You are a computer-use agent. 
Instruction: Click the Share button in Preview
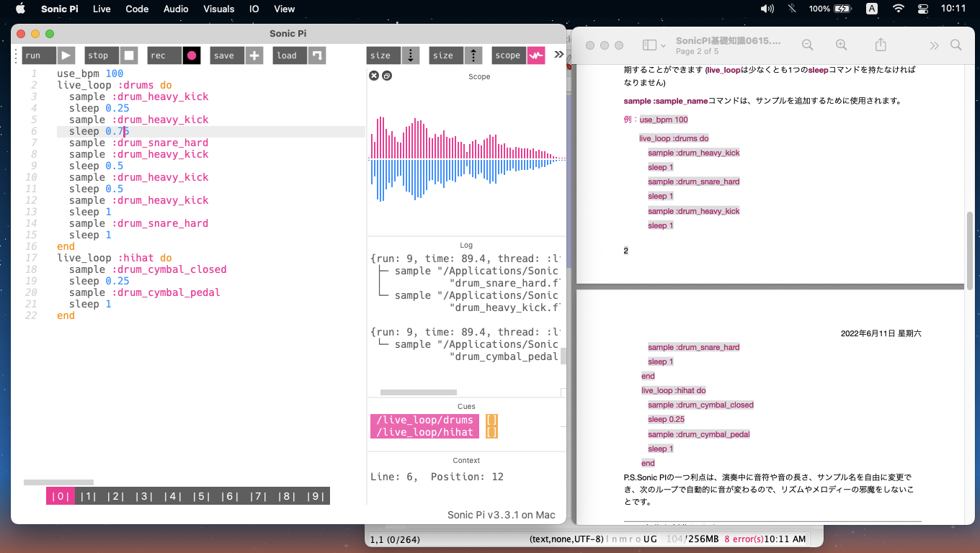point(881,45)
